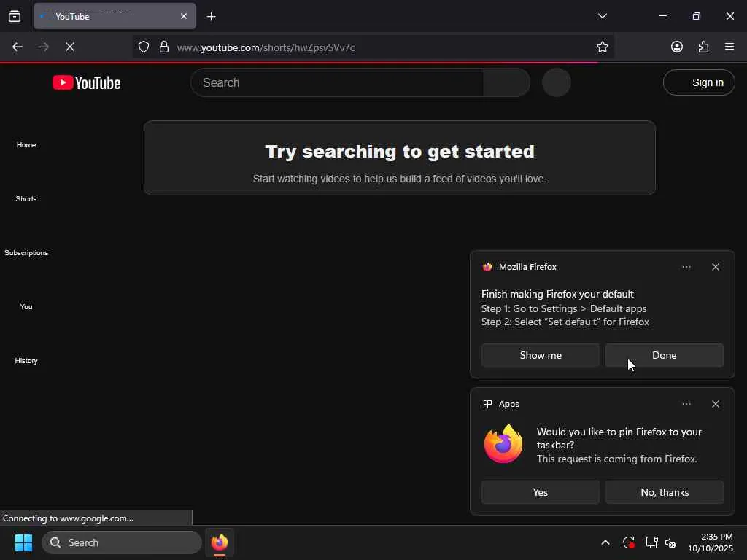Viewport: 747px width, 560px height.
Task: Bookmark this page with star icon
Action: coord(602,47)
